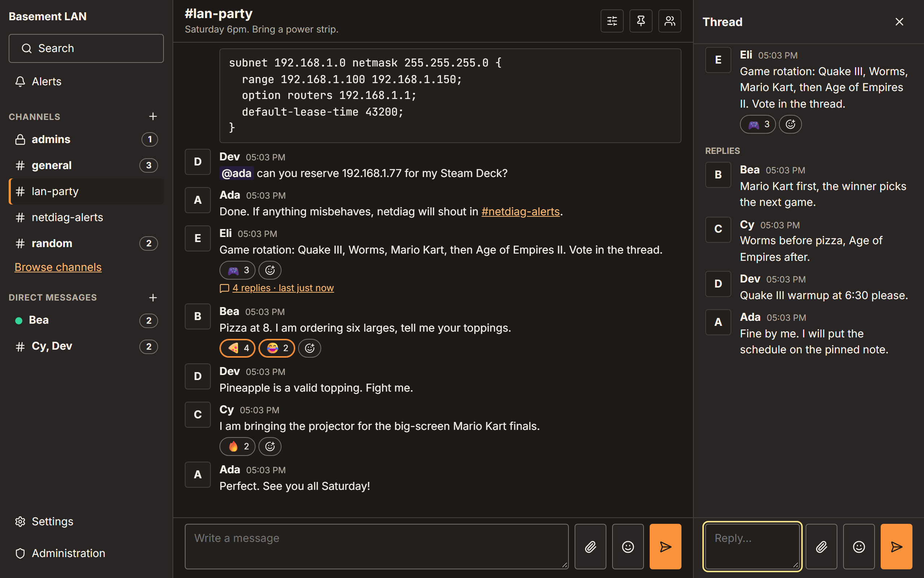Open the admins channel
This screenshot has height=578, width=924.
pyautogui.click(x=86, y=139)
